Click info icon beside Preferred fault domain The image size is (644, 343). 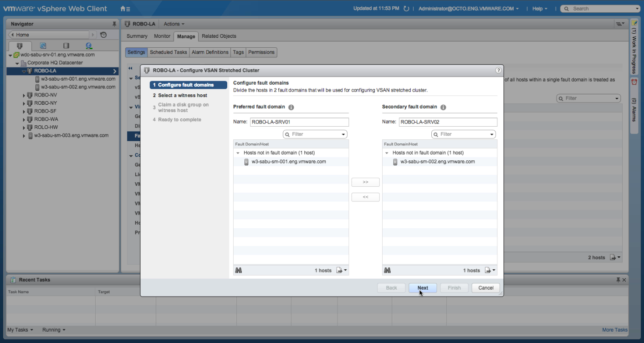(x=291, y=107)
